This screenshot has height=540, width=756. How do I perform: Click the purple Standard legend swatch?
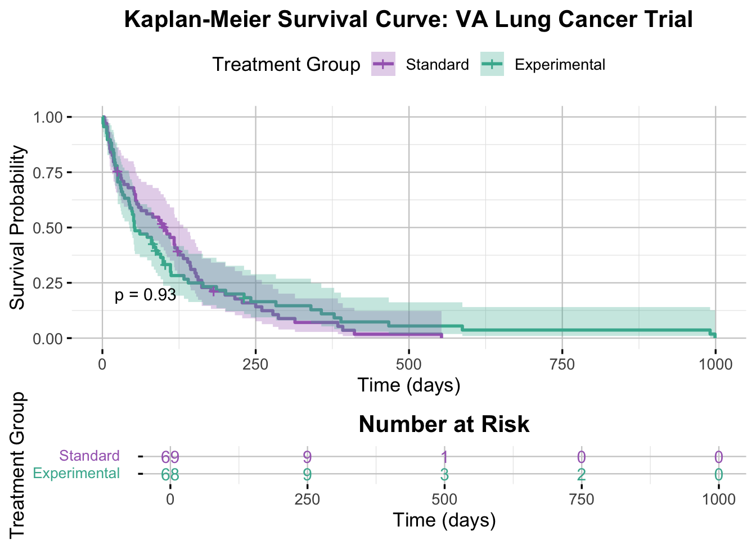383,65
